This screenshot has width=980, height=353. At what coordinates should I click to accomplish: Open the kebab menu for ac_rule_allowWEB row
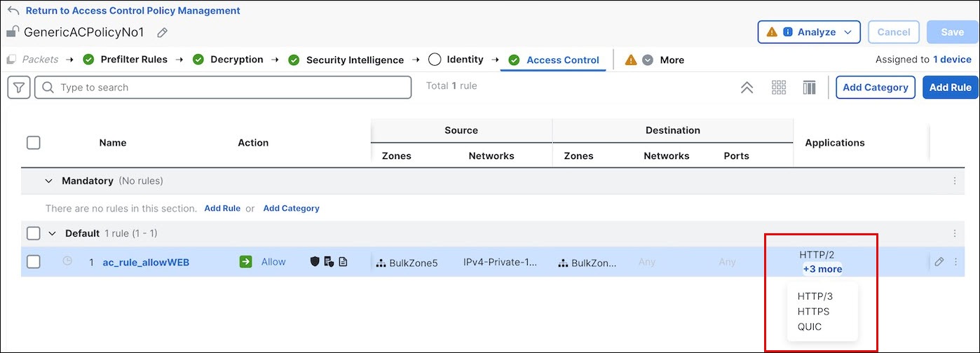coord(955,262)
